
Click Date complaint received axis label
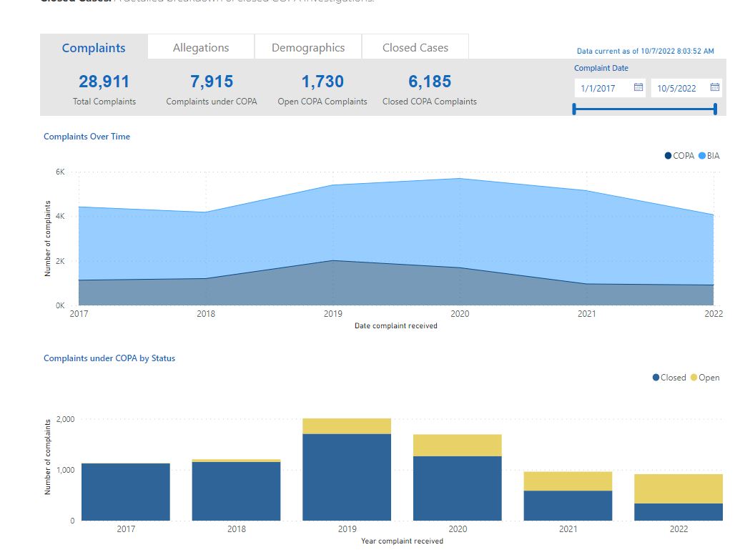[x=396, y=326]
